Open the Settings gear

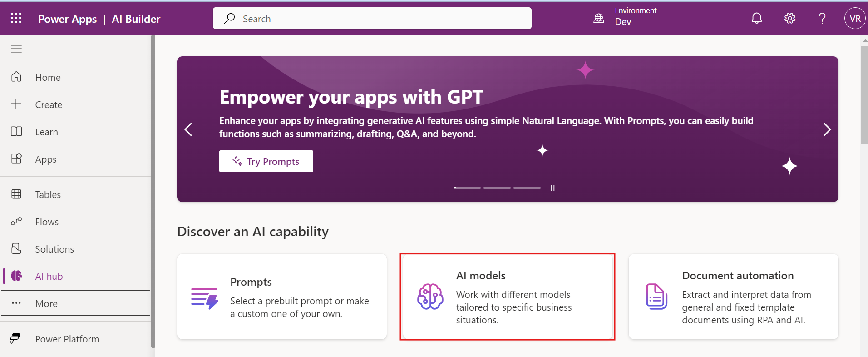(790, 18)
